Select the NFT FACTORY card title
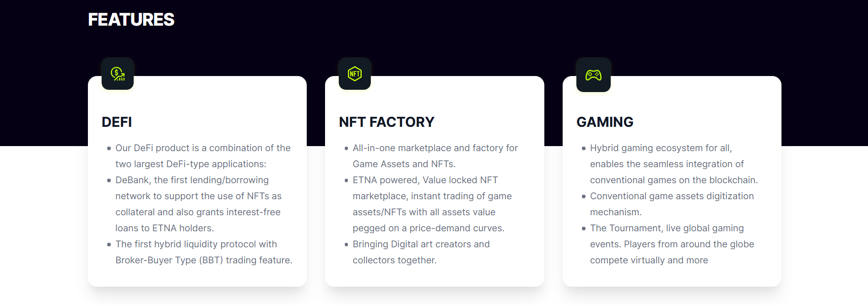 tap(386, 122)
